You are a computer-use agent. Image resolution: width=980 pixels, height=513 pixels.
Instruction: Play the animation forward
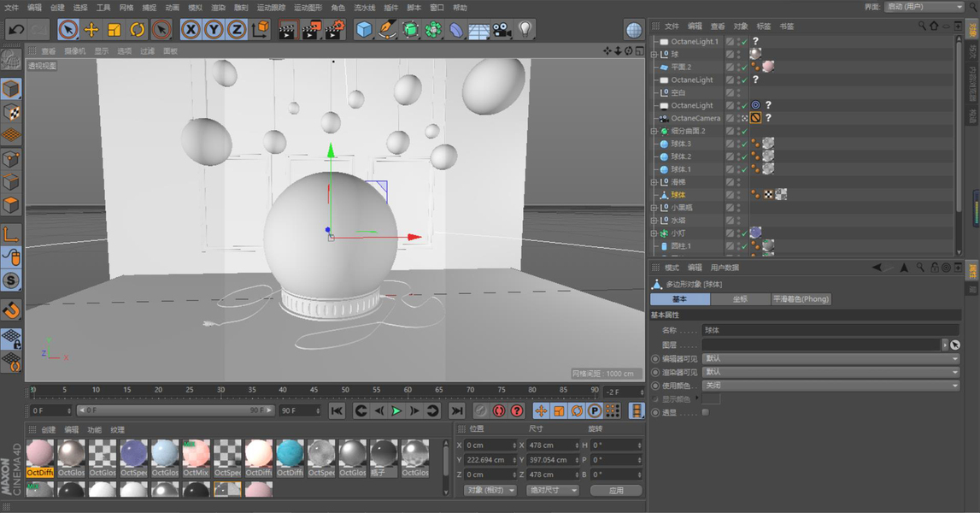pos(396,410)
